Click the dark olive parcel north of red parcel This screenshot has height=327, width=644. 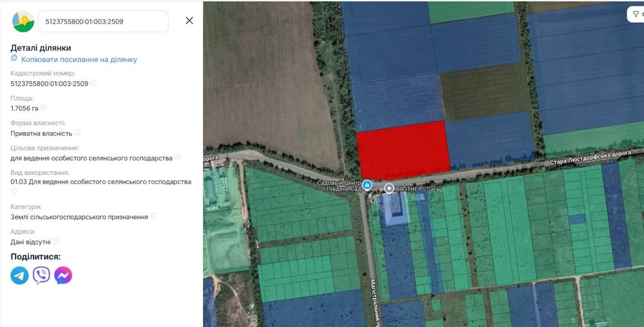pos(485,92)
